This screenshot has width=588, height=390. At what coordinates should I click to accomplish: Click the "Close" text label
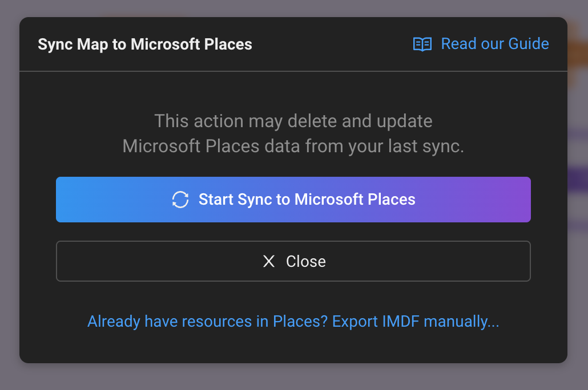[x=306, y=262]
